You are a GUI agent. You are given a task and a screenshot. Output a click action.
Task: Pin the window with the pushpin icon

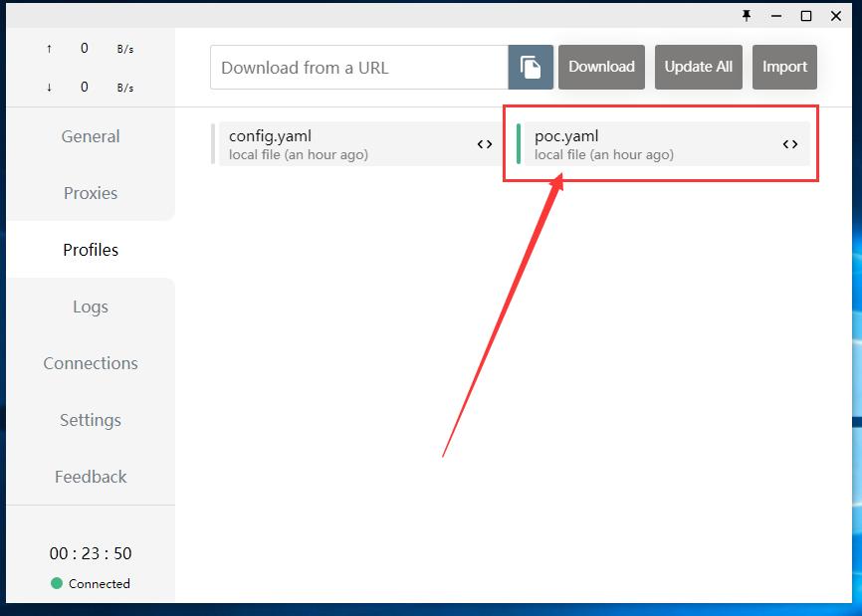pos(747,16)
